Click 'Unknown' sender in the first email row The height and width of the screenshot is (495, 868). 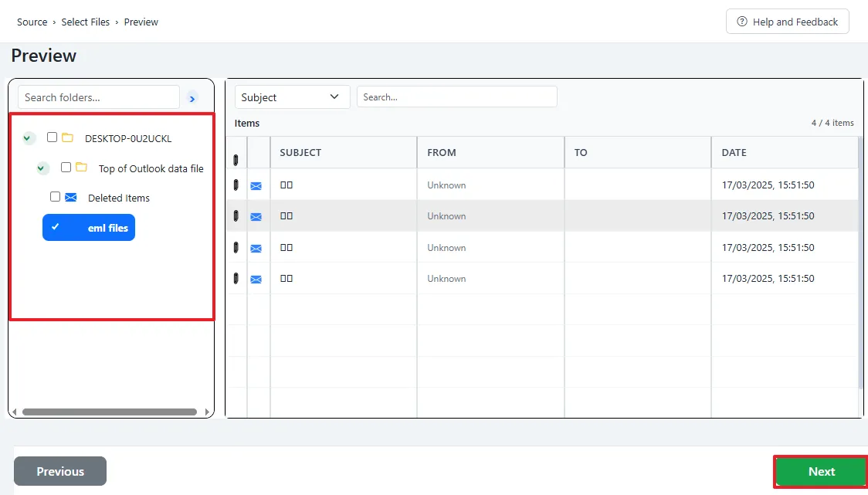[x=446, y=185]
